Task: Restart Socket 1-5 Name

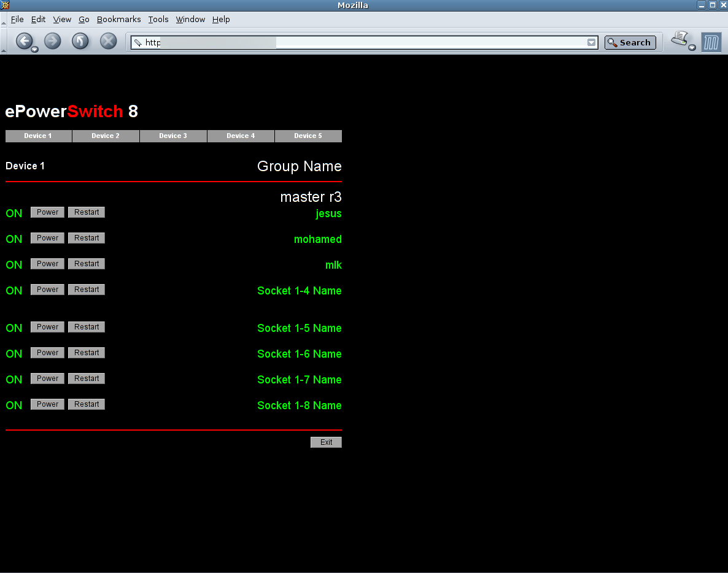Action: [87, 327]
